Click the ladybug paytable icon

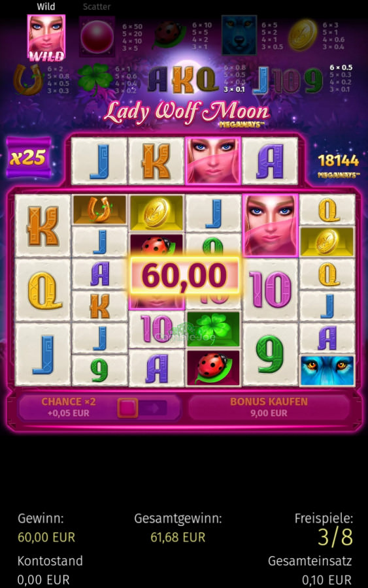click(169, 35)
